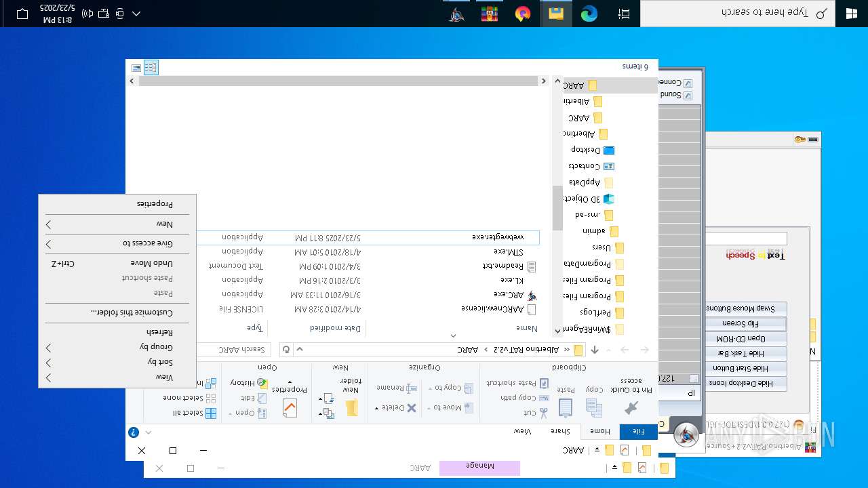Click the Open CD-ROM button
The image size is (868, 488).
pos(745,338)
